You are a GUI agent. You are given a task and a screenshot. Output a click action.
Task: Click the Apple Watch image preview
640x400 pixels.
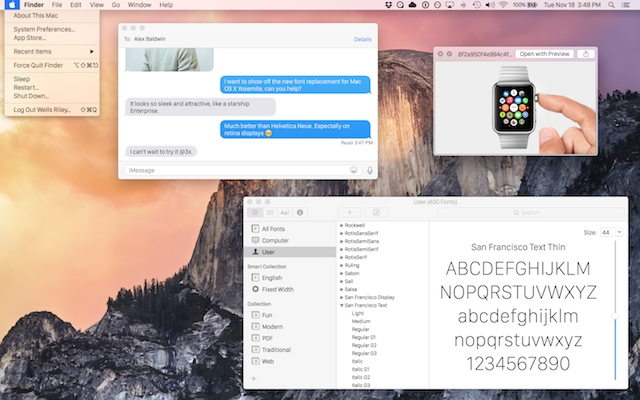[516, 108]
